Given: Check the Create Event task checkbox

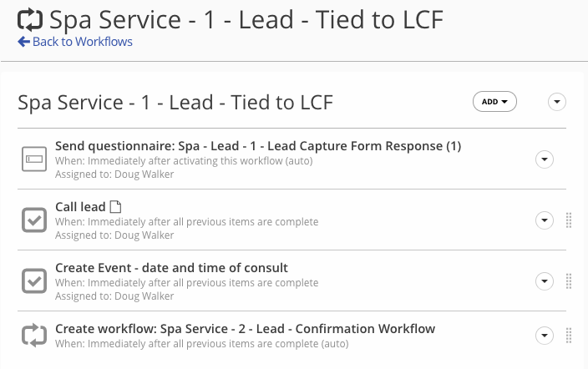Looking at the screenshot, I should pyautogui.click(x=33, y=281).
